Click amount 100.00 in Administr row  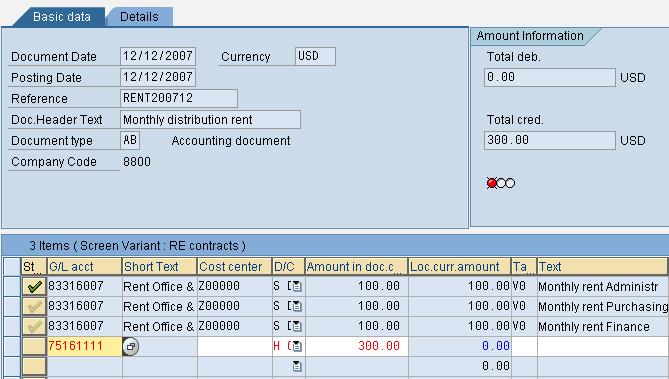(x=357, y=286)
